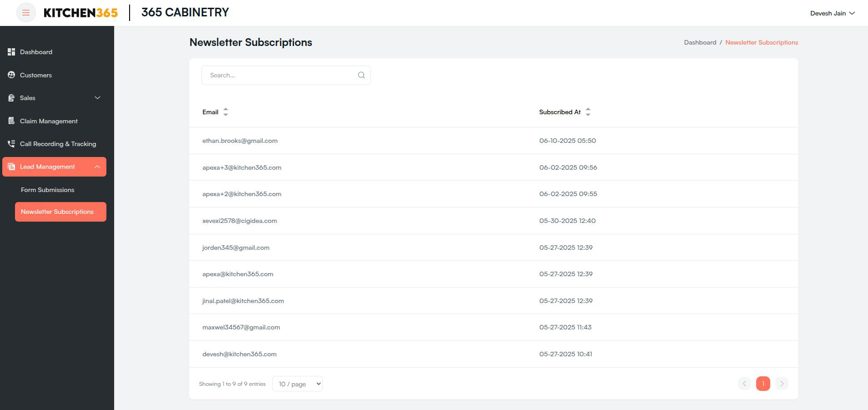The height and width of the screenshot is (410, 868).
Task: Go to previous page arrow
Action: tap(744, 384)
